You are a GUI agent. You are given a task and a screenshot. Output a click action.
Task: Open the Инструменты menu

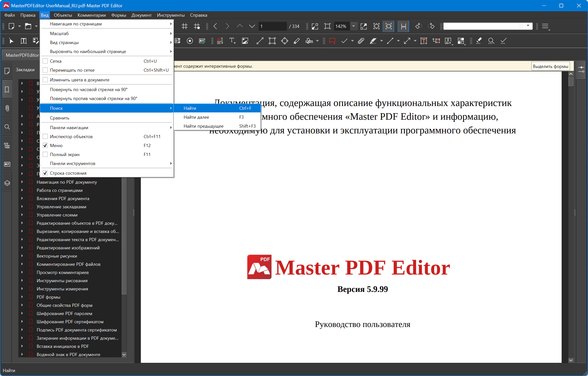click(x=171, y=15)
